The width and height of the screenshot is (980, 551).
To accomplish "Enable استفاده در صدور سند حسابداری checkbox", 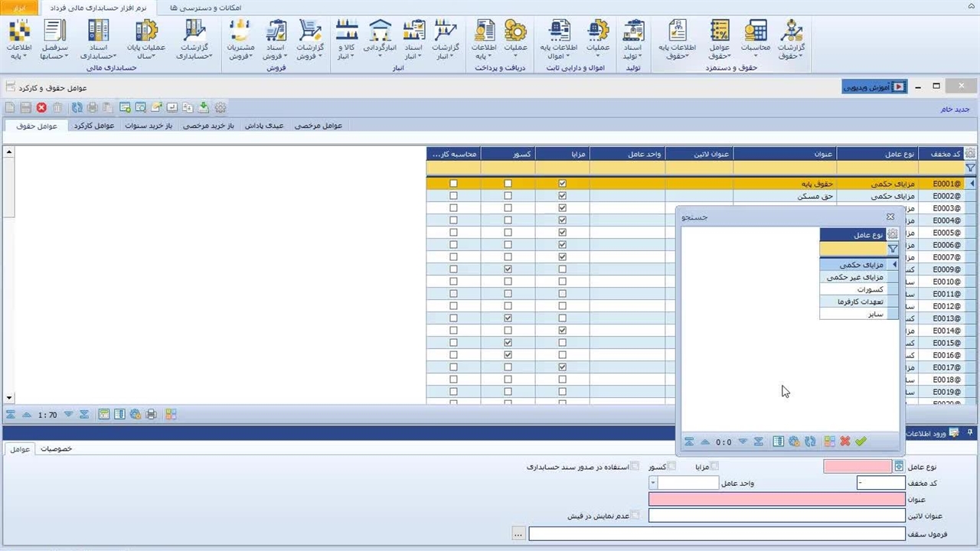I will coord(635,466).
